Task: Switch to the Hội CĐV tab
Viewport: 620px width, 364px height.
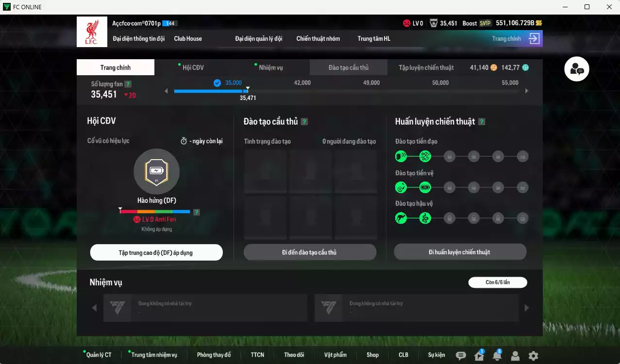Action: (193, 67)
